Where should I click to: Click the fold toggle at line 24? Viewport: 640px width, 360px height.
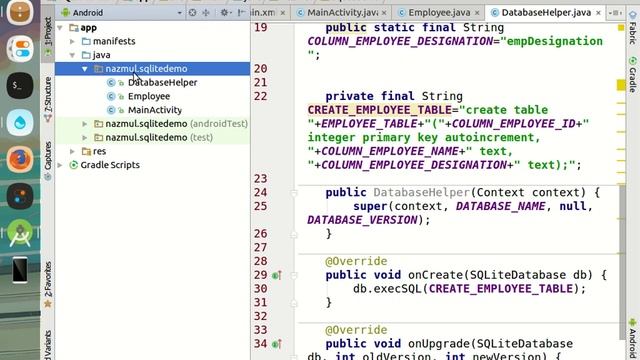pos(294,193)
